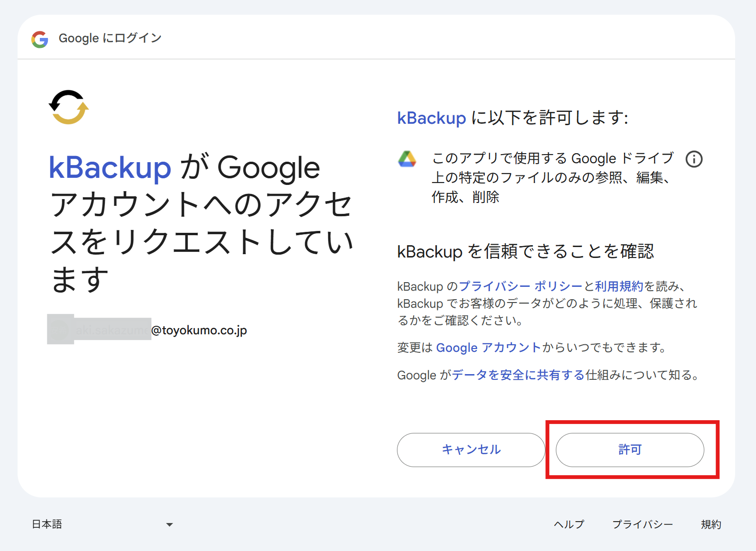The width and height of the screenshot is (756, 551).
Task: Select the toyokumo.co.jp account email
Action: pos(199,330)
